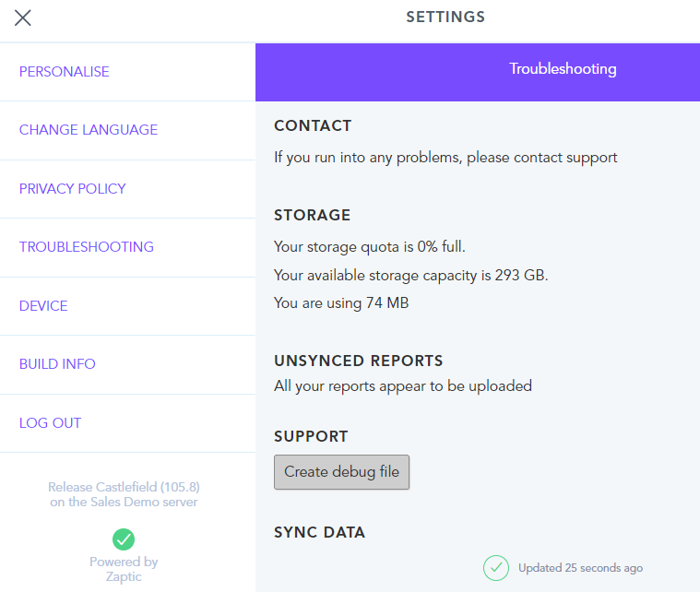Click the Powered by Zaptic label
This screenshot has height=592, width=700.
tap(124, 569)
